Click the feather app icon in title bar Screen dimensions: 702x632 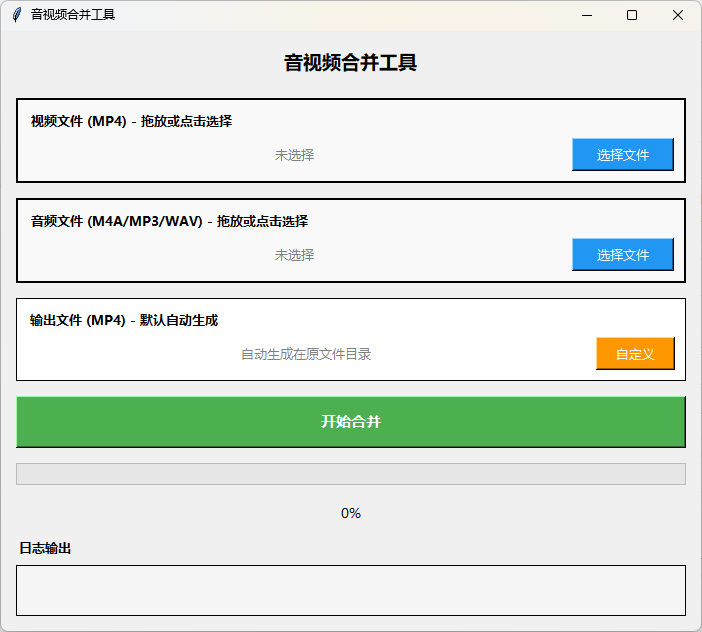16,15
